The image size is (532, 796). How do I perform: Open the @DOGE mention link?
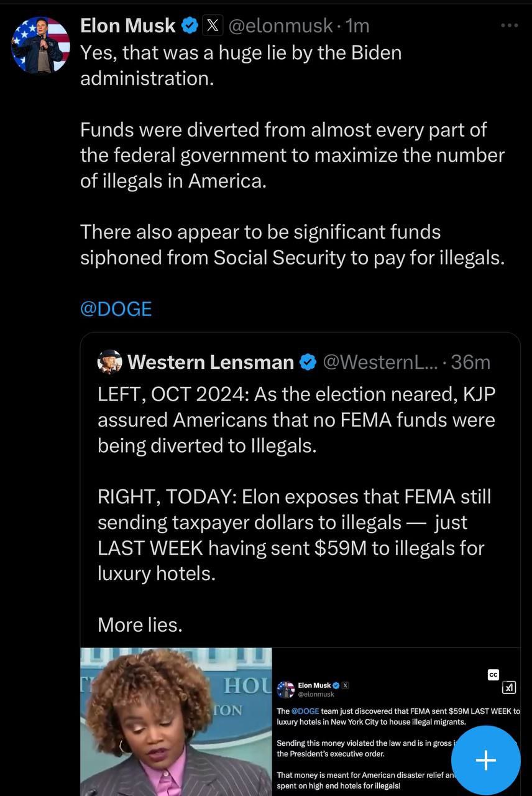[x=116, y=309]
